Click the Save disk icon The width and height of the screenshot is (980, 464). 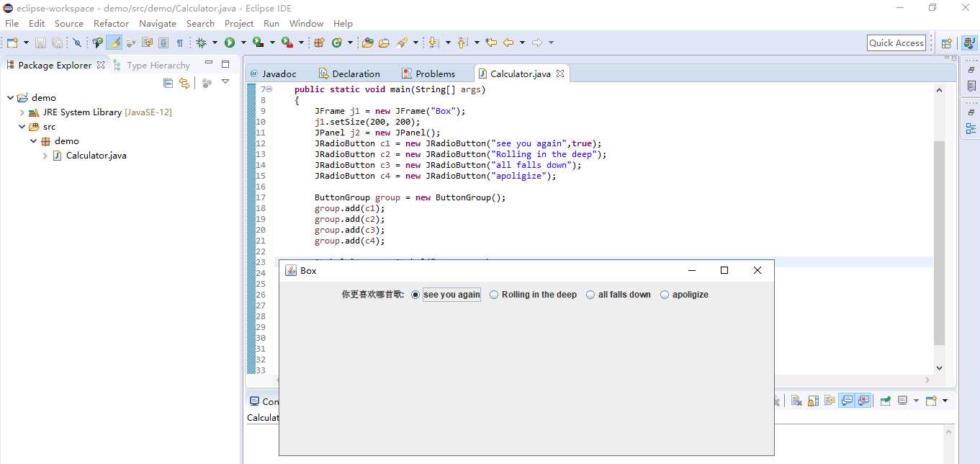[x=40, y=43]
